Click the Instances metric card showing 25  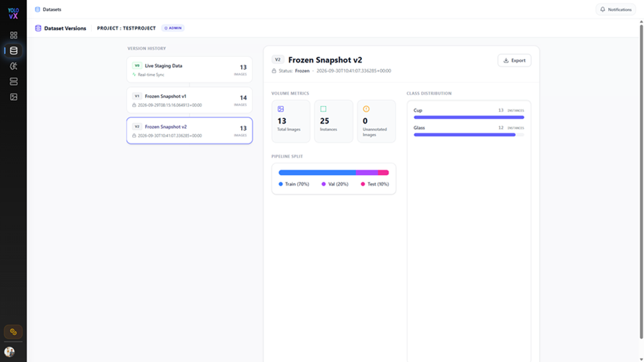[334, 121]
